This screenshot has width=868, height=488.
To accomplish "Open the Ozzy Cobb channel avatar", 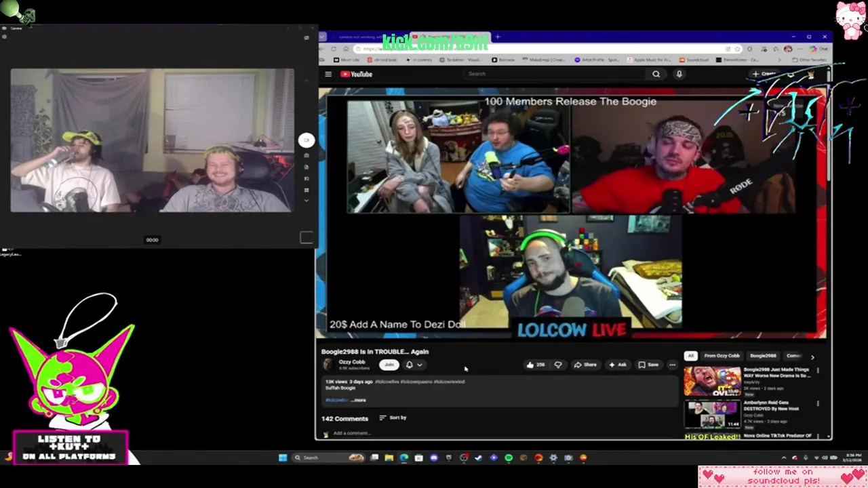I will pyautogui.click(x=328, y=365).
